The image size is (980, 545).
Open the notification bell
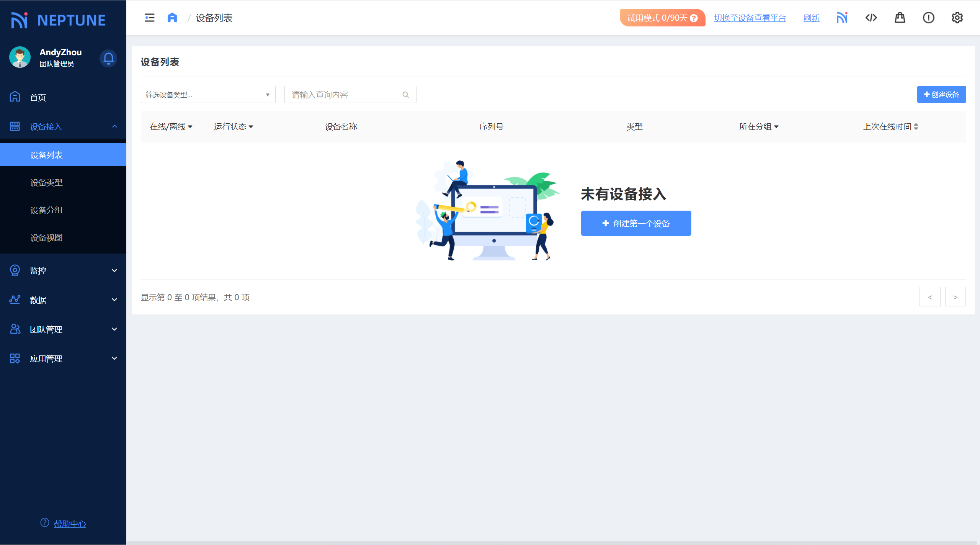pos(108,58)
